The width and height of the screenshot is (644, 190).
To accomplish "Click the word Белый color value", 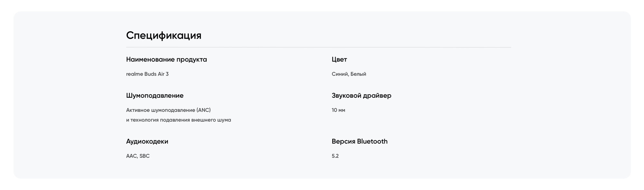I will coord(358,74).
